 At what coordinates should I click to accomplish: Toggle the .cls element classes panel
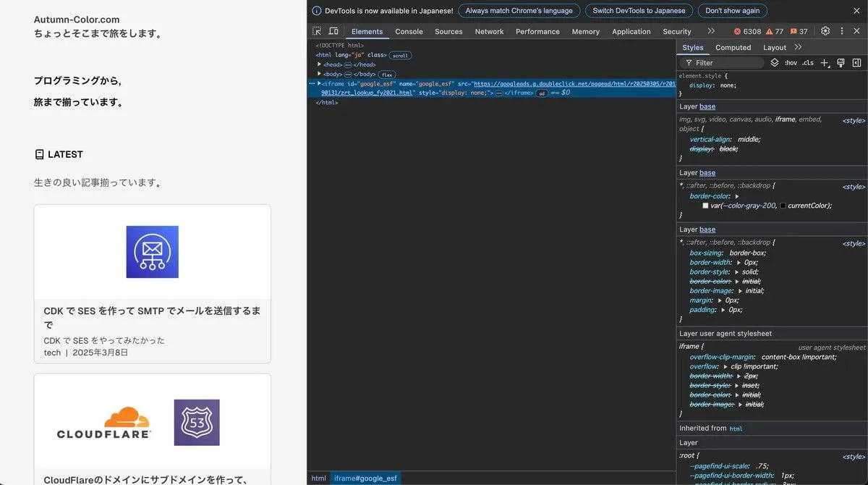pyautogui.click(x=808, y=63)
